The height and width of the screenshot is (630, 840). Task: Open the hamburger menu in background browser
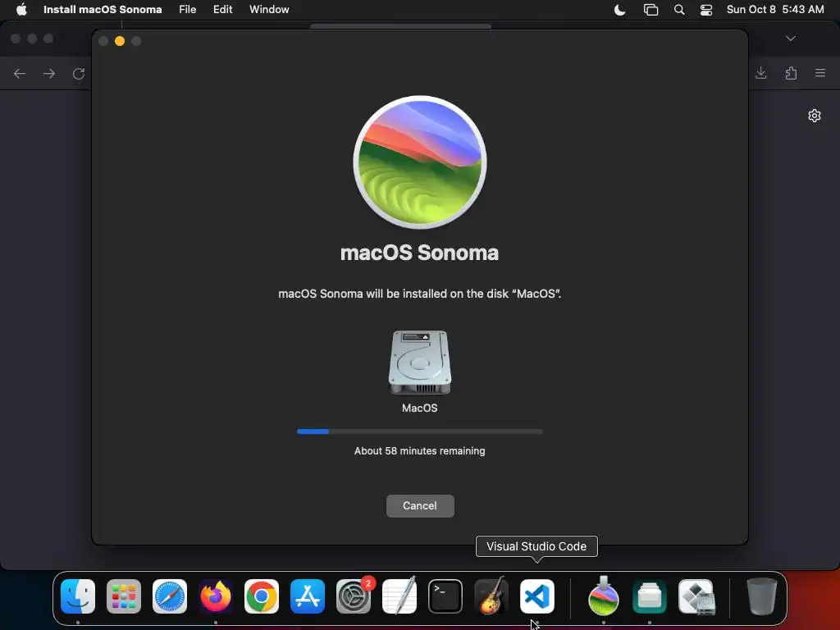tap(820, 73)
